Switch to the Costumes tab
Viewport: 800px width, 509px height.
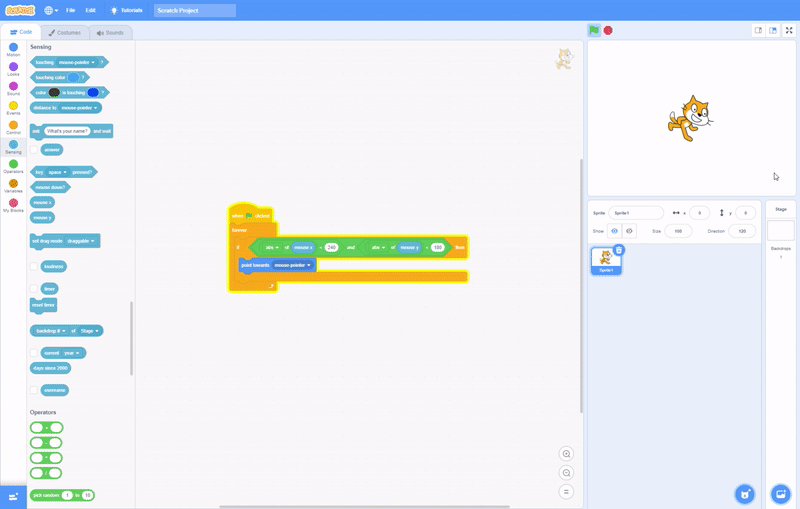point(65,32)
